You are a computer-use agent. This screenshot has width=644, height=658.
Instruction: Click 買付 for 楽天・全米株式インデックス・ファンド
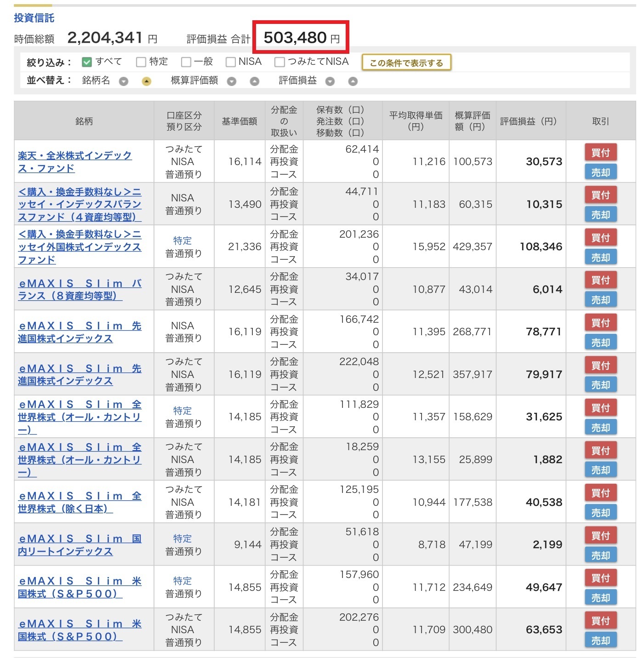click(600, 152)
